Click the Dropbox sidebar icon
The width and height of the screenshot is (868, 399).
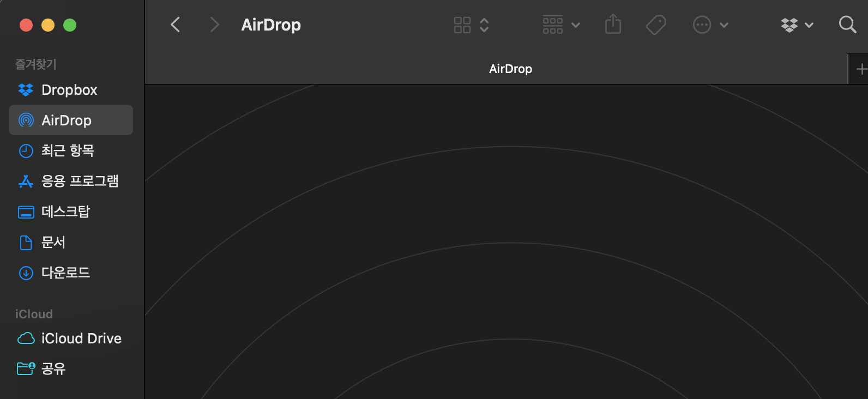coord(26,90)
